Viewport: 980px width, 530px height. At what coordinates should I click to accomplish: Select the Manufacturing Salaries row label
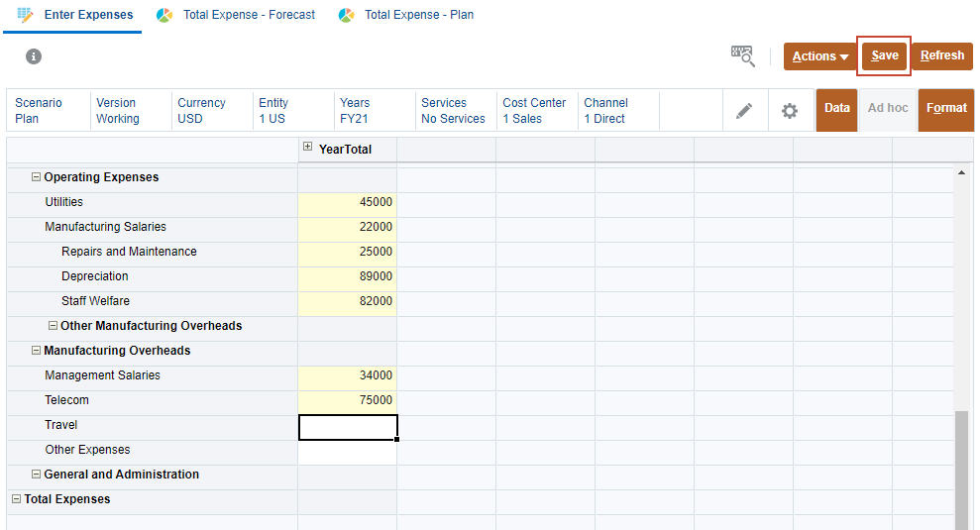click(x=106, y=227)
